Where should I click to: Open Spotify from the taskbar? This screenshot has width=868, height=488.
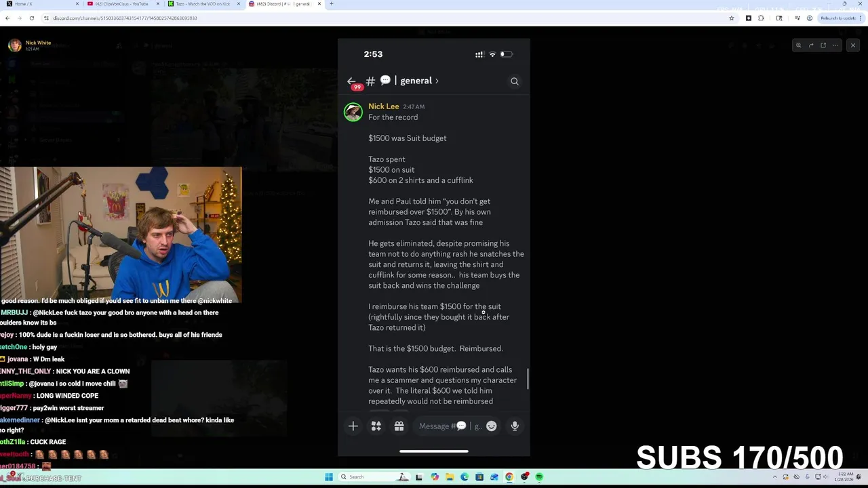pos(539,477)
